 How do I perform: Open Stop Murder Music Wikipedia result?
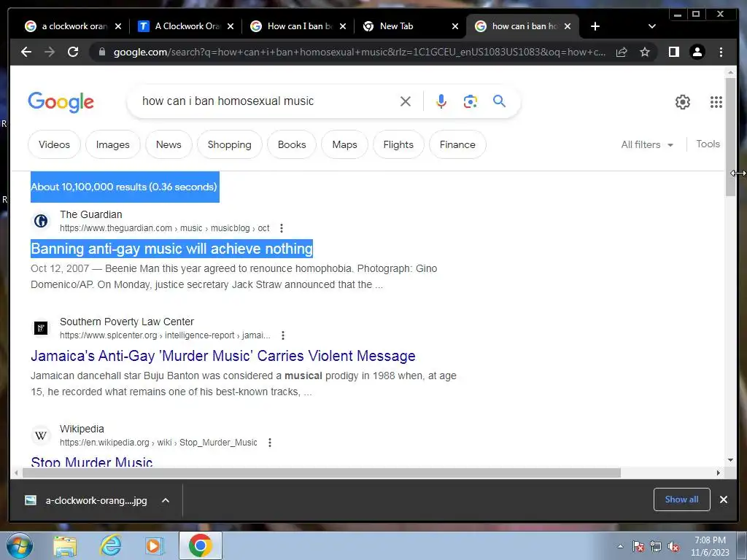pyautogui.click(x=91, y=462)
